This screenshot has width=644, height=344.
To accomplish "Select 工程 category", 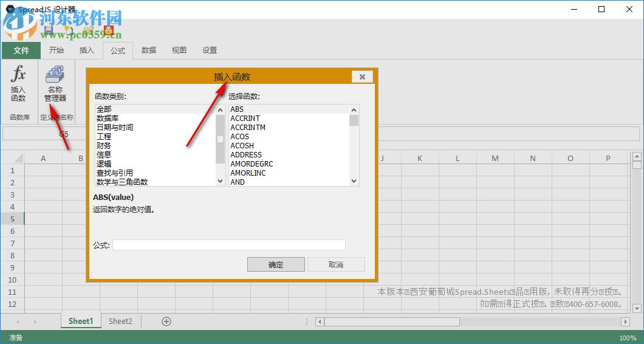I will (x=156, y=137).
